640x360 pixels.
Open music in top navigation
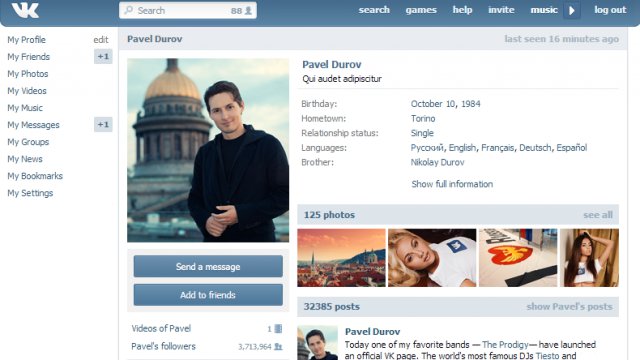tap(544, 10)
